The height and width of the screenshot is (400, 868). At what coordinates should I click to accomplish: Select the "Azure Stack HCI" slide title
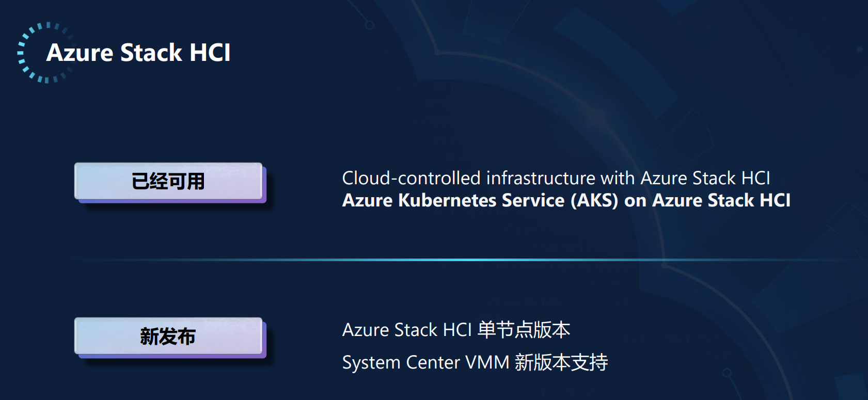(138, 53)
